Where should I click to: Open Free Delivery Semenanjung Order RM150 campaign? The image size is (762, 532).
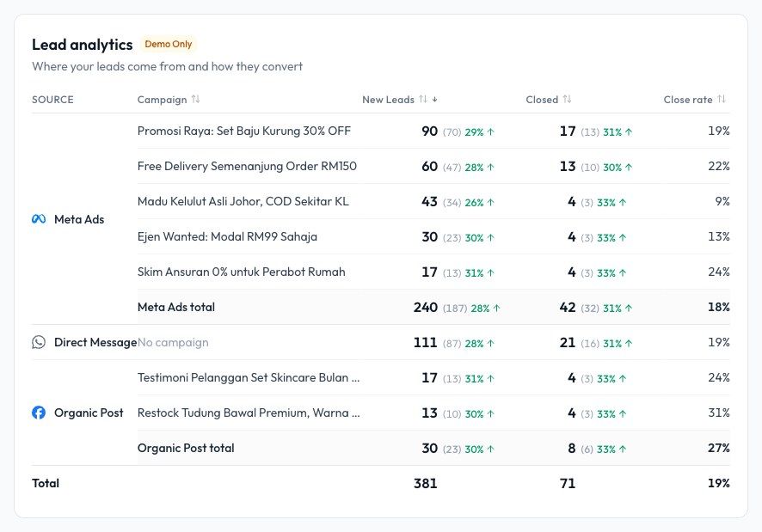[247, 166]
